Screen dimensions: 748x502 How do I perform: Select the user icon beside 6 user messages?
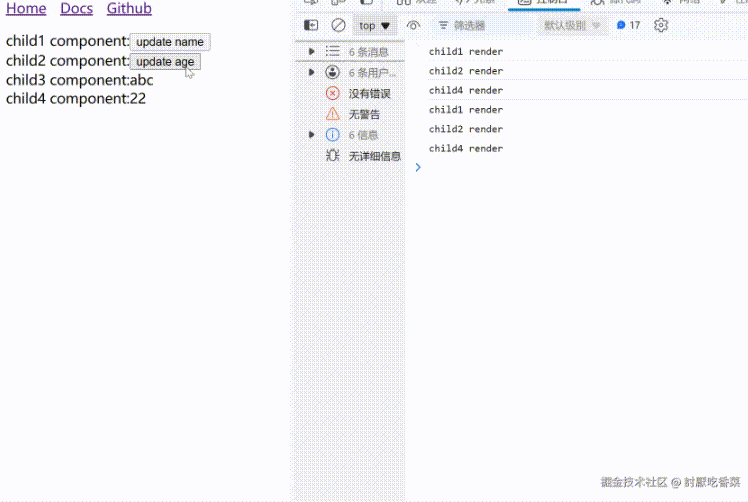(332, 73)
